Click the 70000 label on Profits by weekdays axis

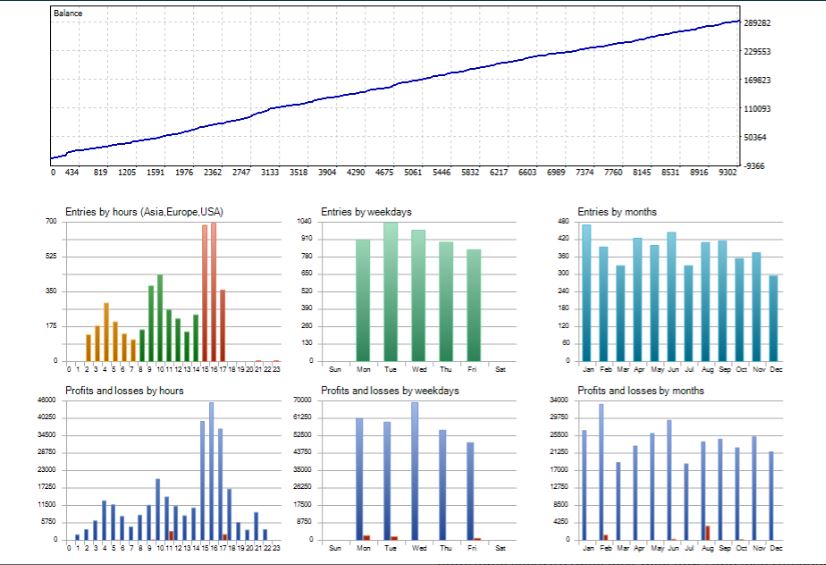[303, 400]
